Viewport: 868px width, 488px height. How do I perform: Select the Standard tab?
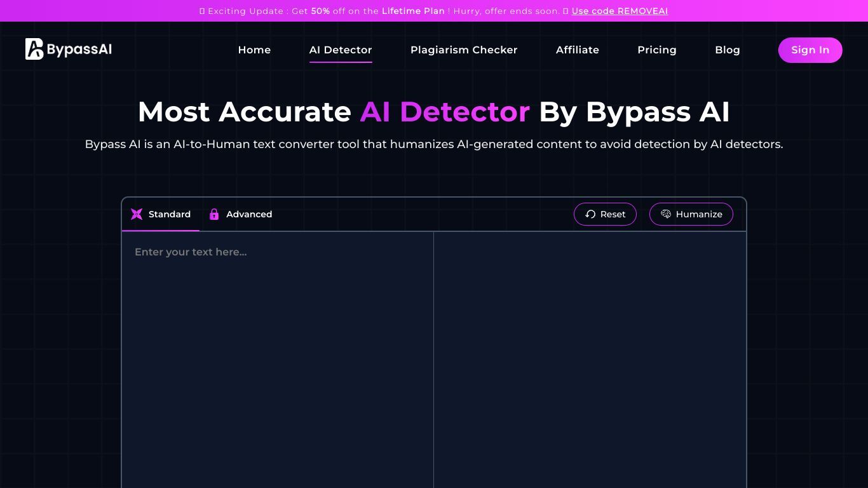161,214
